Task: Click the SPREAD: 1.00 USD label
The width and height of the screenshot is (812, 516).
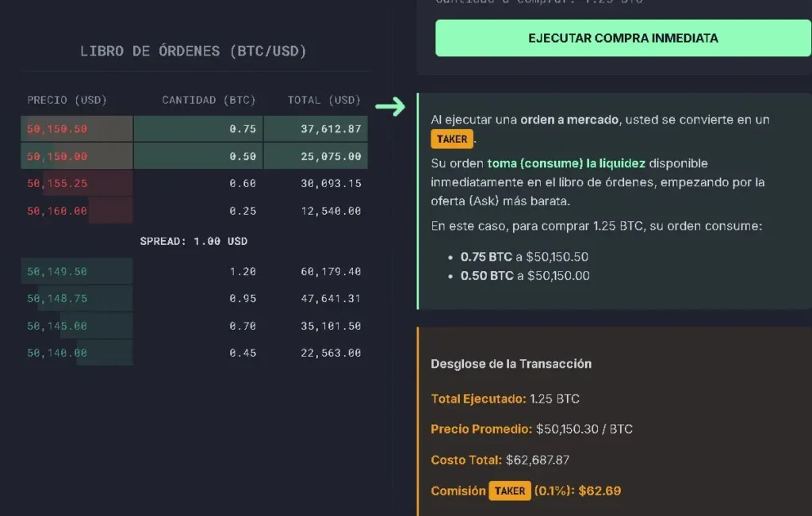Action: click(193, 241)
